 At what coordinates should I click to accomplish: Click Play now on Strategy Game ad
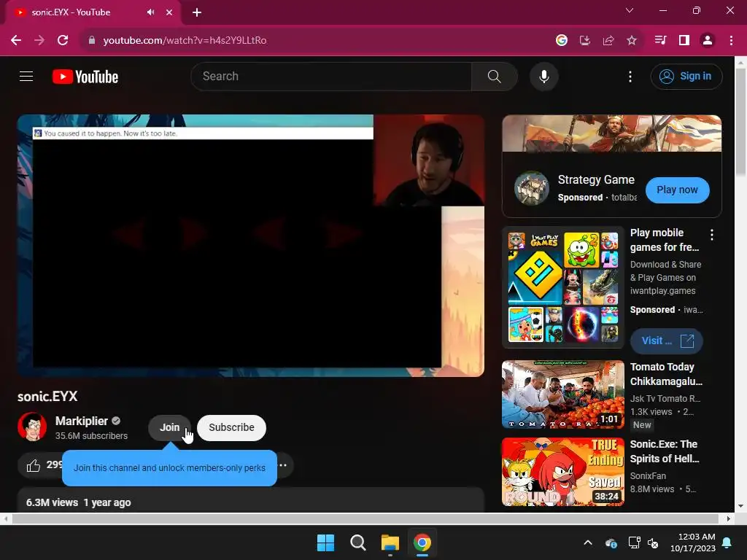(677, 190)
